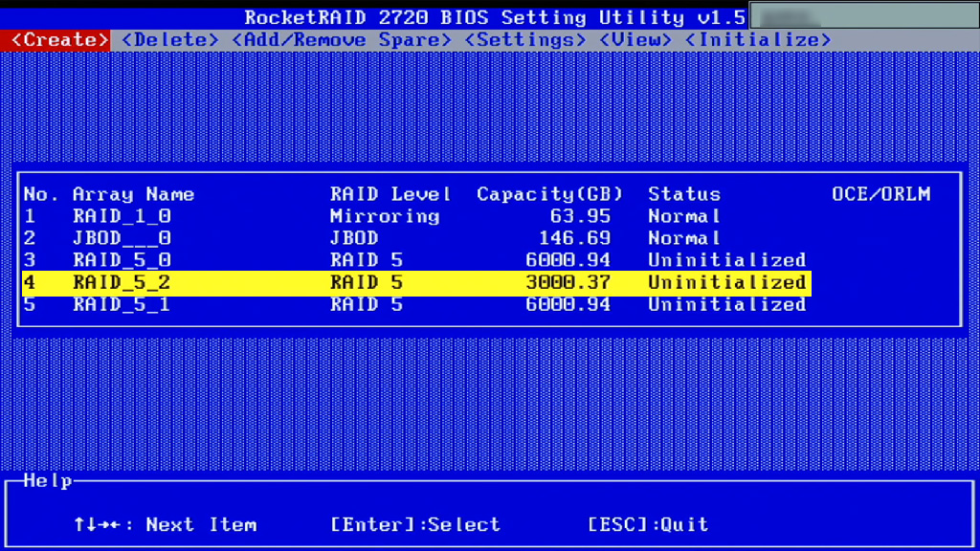Click the [ESC]:Quit help hint

[x=648, y=525]
